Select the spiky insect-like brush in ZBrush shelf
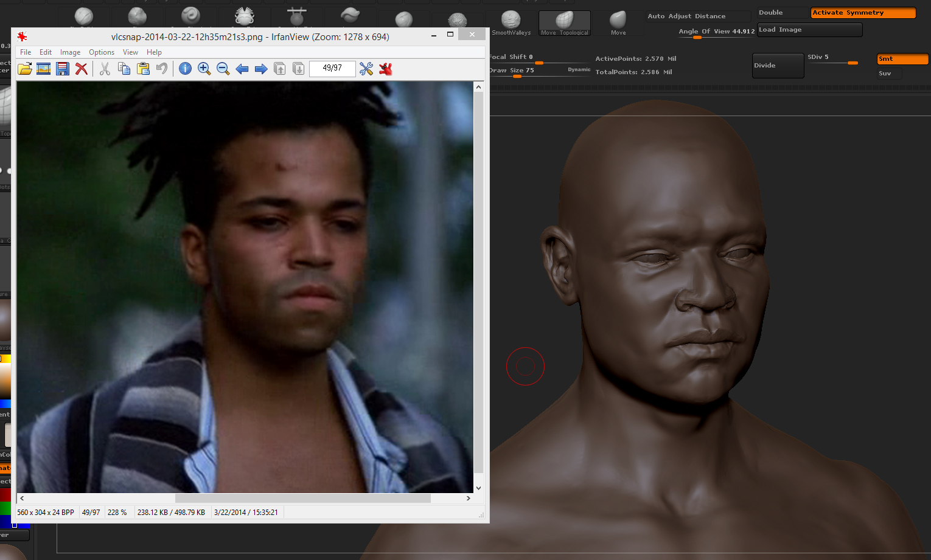The image size is (931, 560). [x=244, y=16]
